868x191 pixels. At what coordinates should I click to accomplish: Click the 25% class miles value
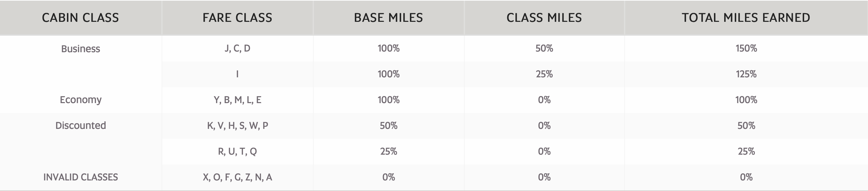pyautogui.click(x=544, y=74)
